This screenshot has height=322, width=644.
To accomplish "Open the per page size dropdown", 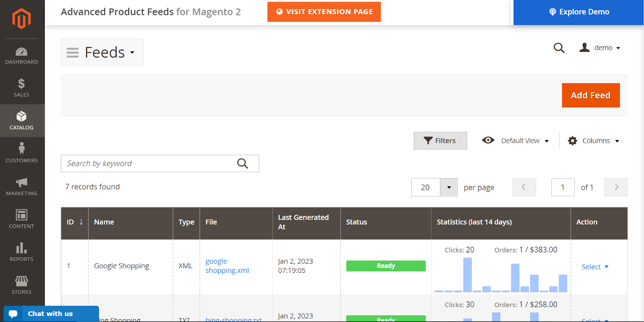I will [449, 188].
